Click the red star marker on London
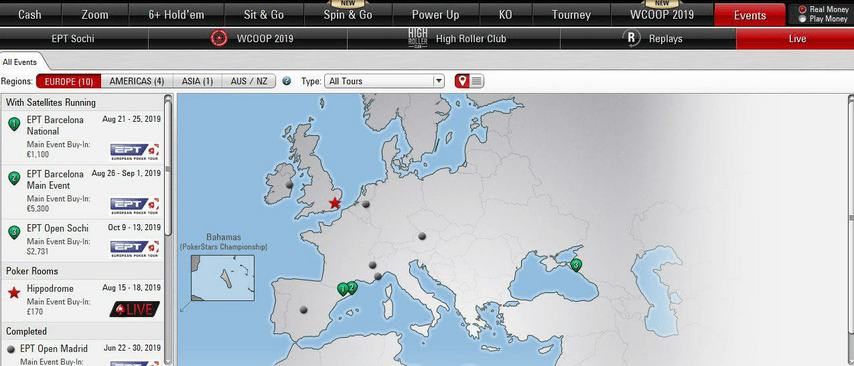Image resolution: width=854 pixels, height=366 pixels. click(334, 203)
